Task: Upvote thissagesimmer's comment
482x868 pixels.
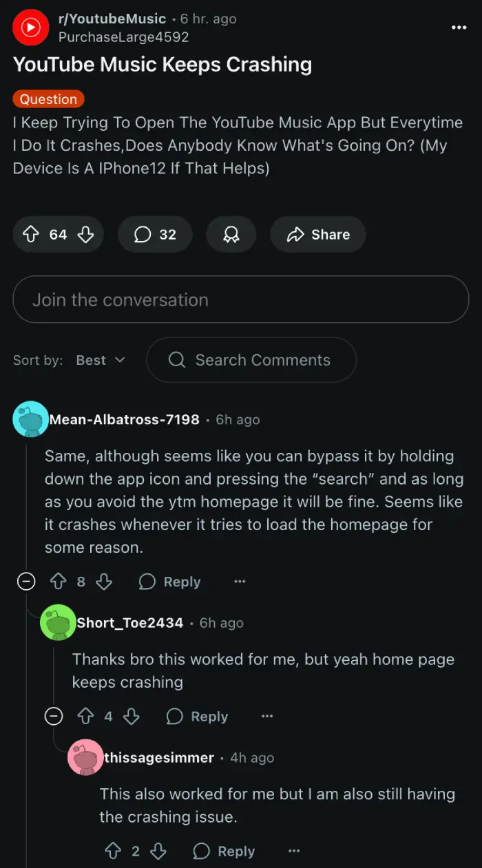Action: (113, 851)
